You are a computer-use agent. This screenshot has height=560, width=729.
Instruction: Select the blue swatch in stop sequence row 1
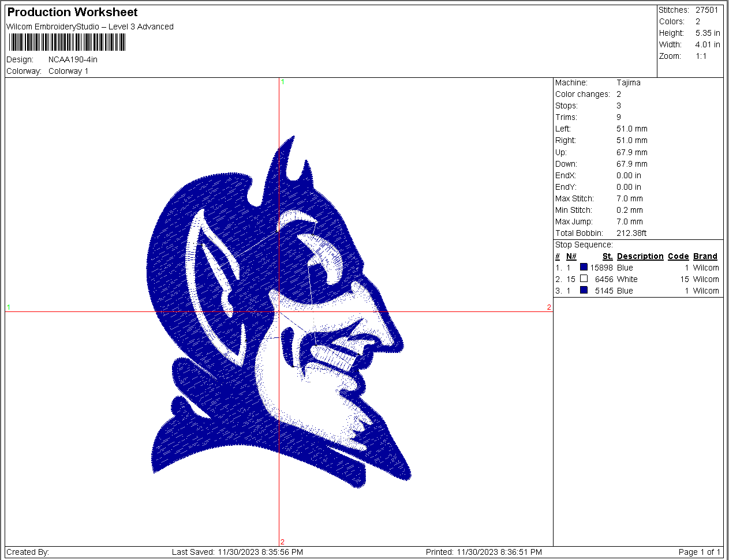coord(584,267)
